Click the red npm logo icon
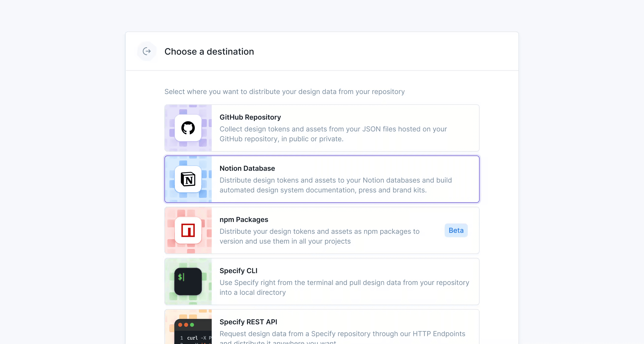This screenshot has height=344, width=644. (x=188, y=230)
